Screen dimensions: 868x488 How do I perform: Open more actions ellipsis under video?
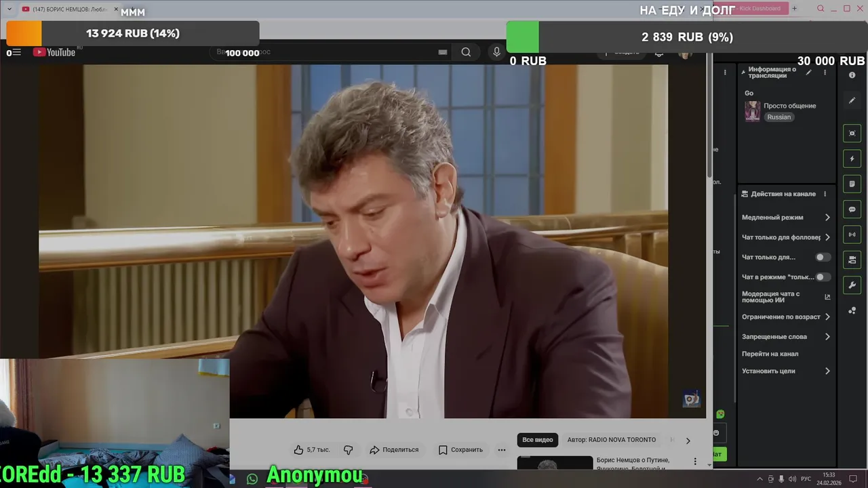(502, 449)
